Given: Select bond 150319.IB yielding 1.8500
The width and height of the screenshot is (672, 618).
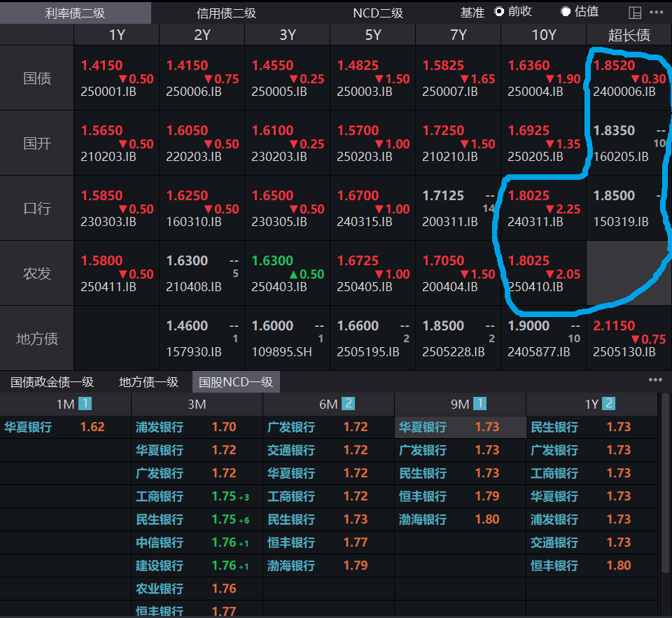Looking at the screenshot, I should (x=629, y=209).
